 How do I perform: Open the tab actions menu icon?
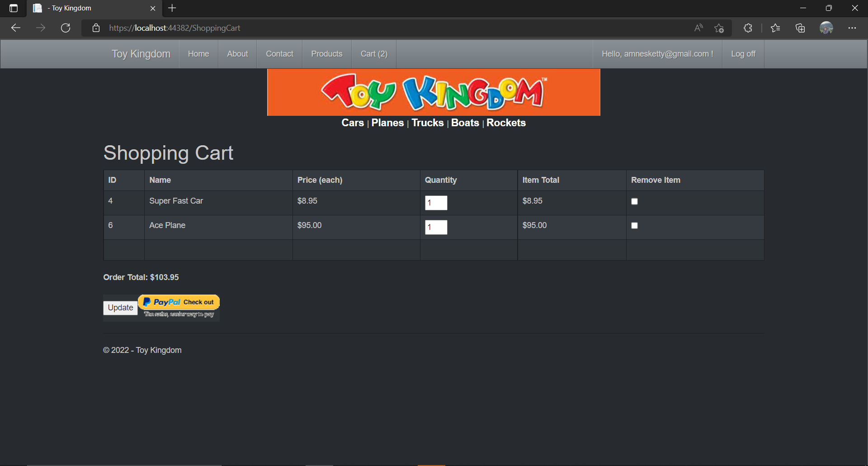pyautogui.click(x=14, y=8)
